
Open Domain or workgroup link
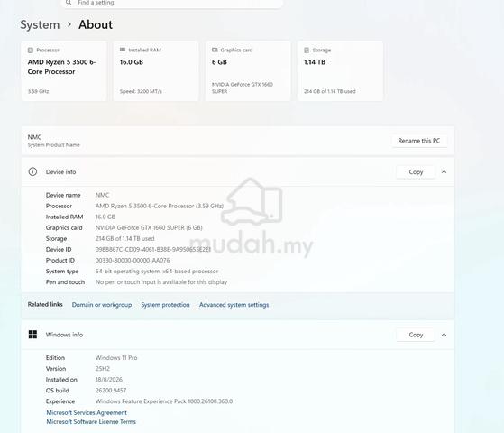coord(102,305)
